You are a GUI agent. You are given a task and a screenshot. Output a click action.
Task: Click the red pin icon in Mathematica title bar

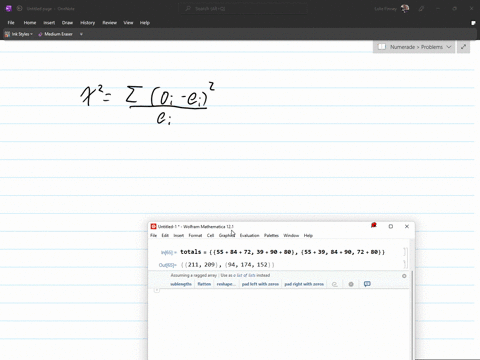click(x=374, y=226)
